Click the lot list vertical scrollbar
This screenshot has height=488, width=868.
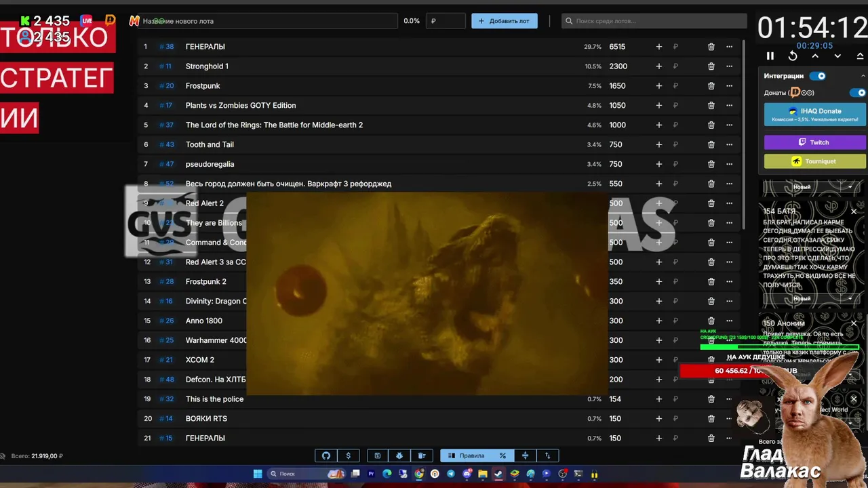tap(744, 136)
